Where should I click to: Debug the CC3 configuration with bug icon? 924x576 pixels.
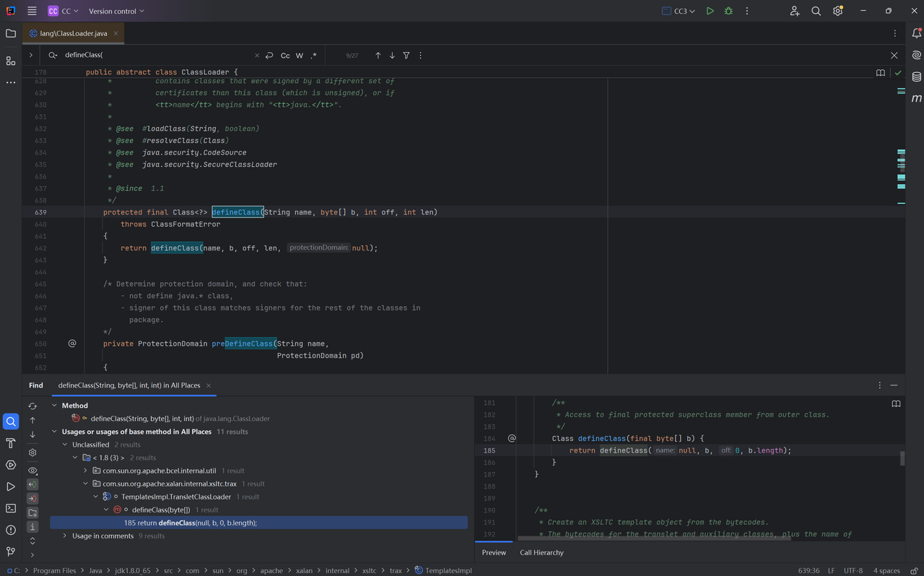click(x=728, y=11)
